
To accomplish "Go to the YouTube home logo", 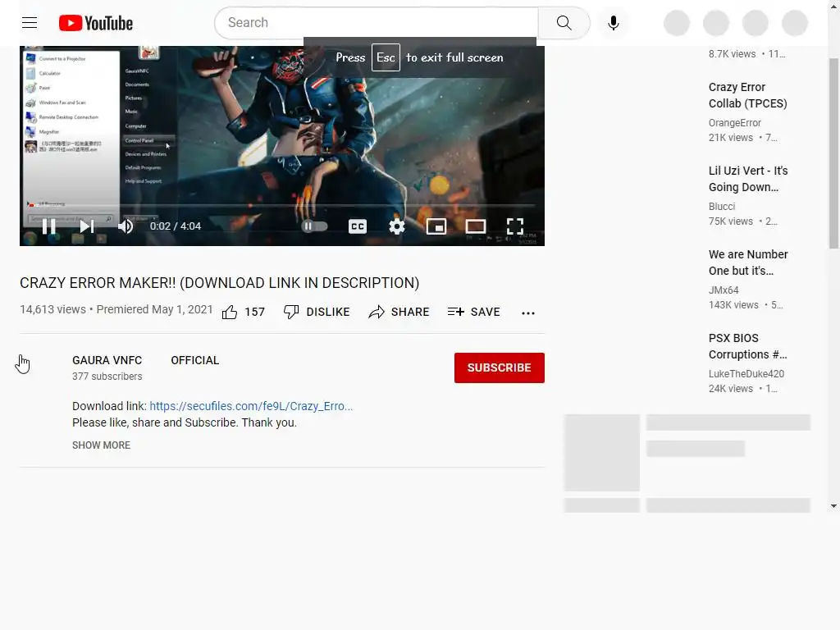I will (x=96, y=23).
